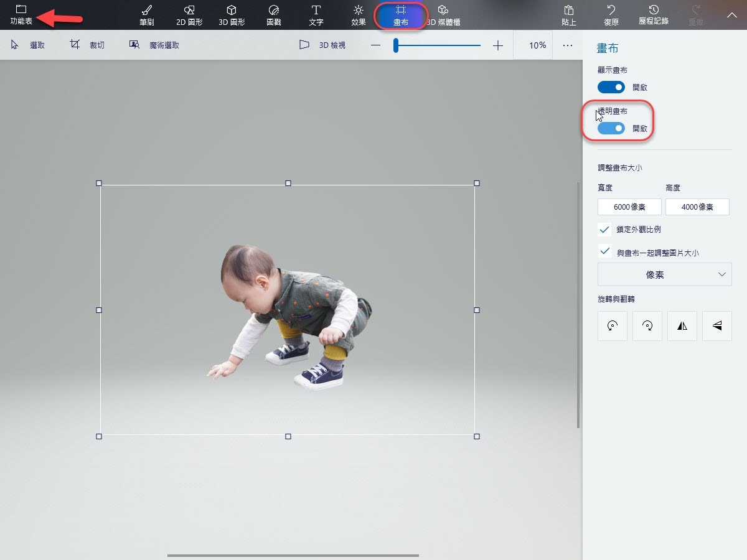Viewport: 747px width, 560px height.
Task: Click the Magic select (魔術選取) button
Action: [x=154, y=45]
